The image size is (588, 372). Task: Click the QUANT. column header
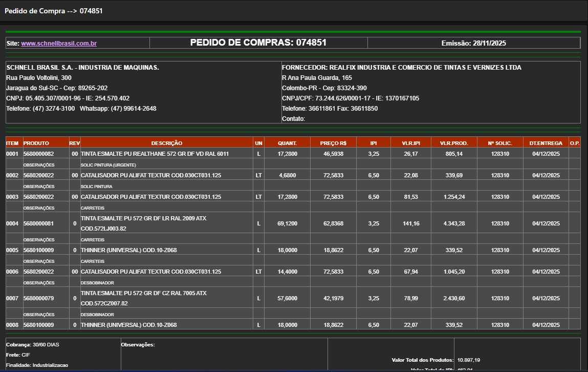click(x=287, y=143)
